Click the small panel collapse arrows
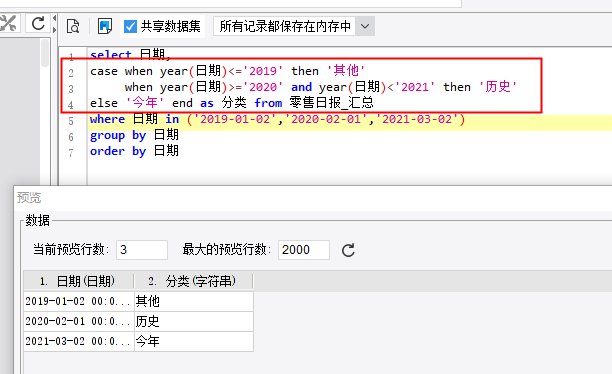The height and width of the screenshot is (374, 612). click(x=54, y=24)
